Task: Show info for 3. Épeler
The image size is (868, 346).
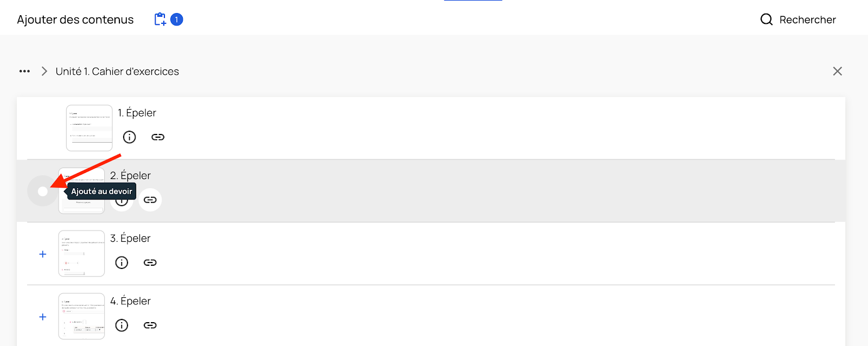Action: pos(122,263)
